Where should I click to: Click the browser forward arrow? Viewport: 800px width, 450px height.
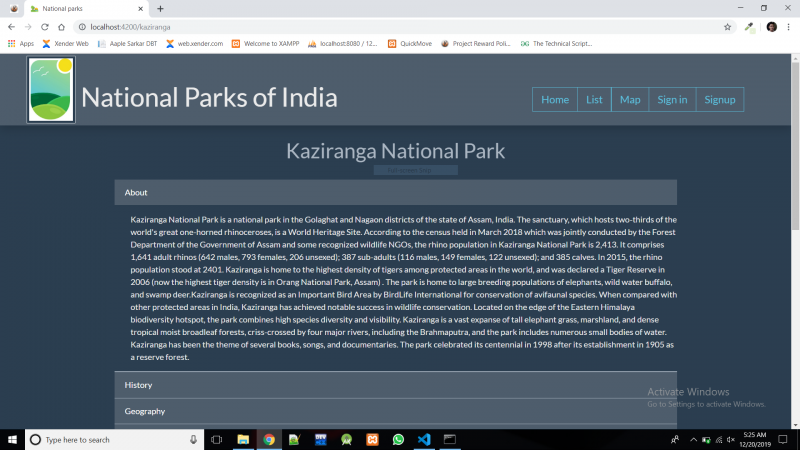click(x=28, y=27)
